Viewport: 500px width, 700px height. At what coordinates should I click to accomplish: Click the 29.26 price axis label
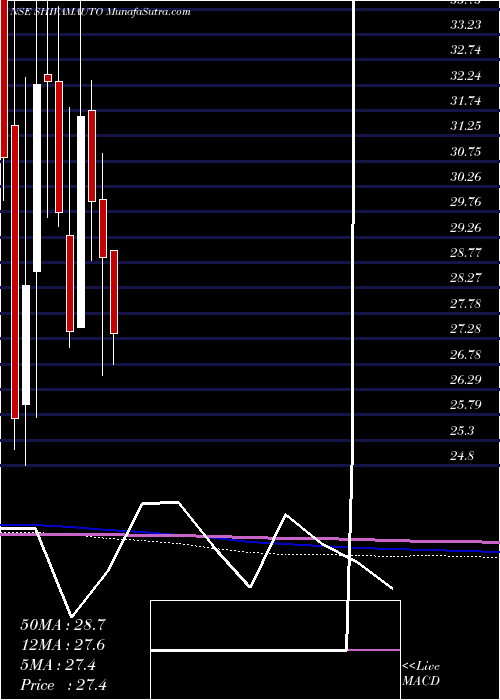(465, 228)
